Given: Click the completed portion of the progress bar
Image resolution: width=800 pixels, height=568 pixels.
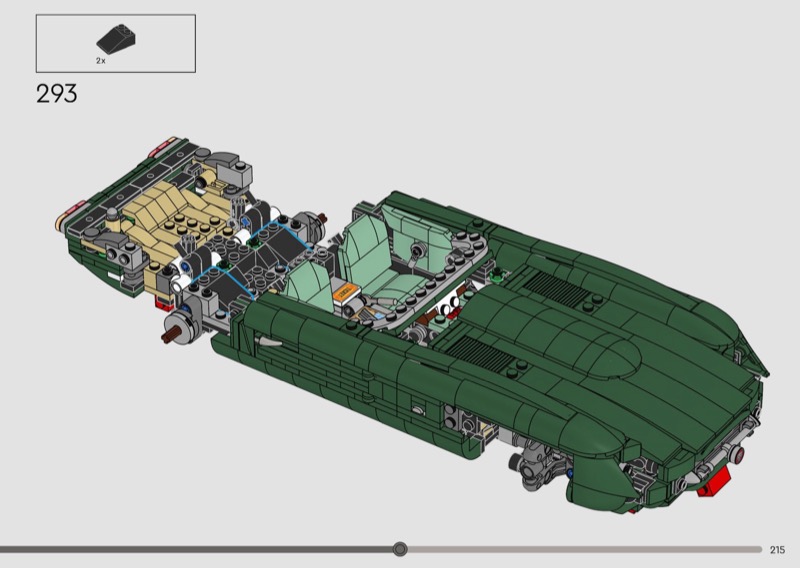Looking at the screenshot, I should point(197,550).
